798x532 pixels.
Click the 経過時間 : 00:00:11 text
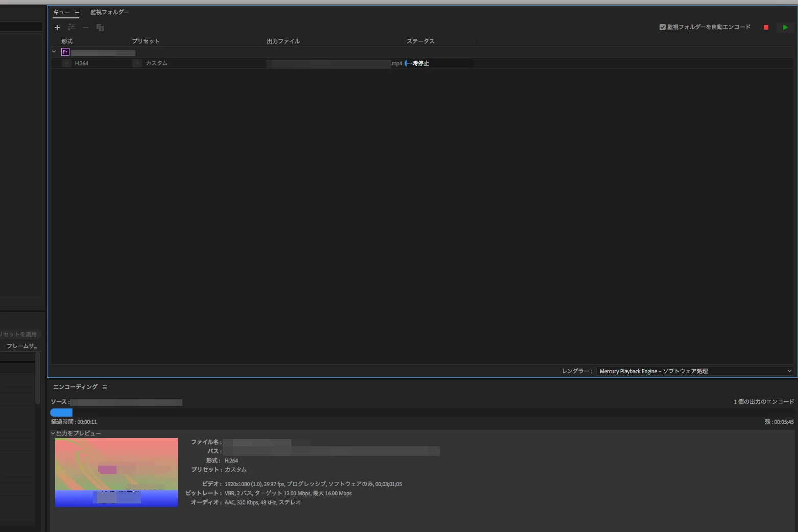(x=74, y=422)
